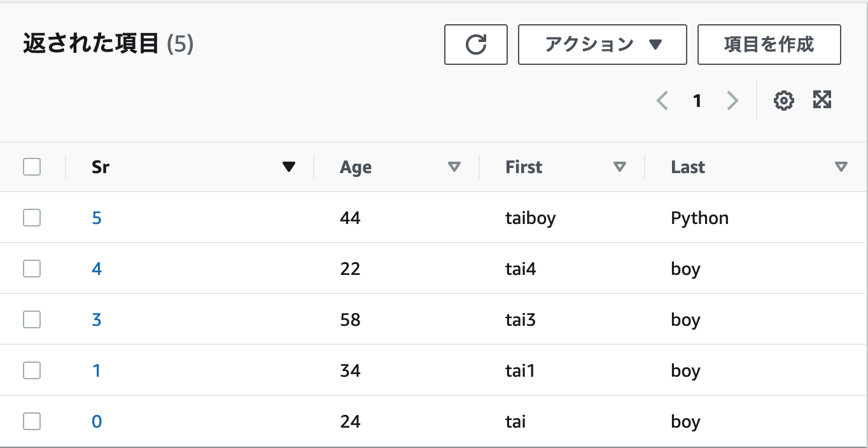This screenshot has height=448, width=868.
Task: Sort by Sr column arrow
Action: [289, 167]
